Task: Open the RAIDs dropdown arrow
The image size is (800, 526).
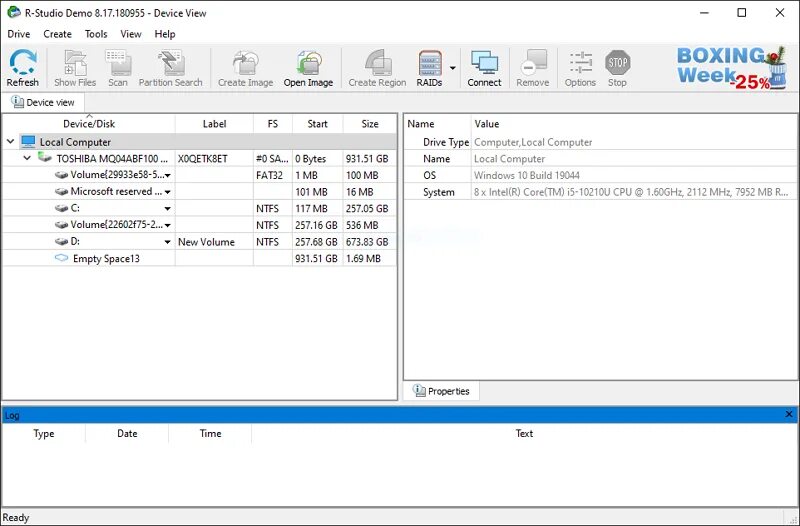Action: (x=453, y=68)
